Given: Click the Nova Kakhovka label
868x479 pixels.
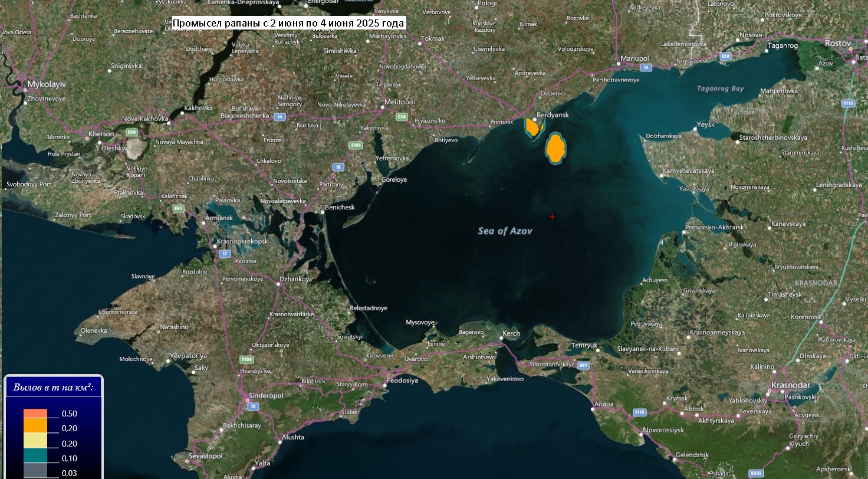Looking at the screenshot, I should coord(144,119).
